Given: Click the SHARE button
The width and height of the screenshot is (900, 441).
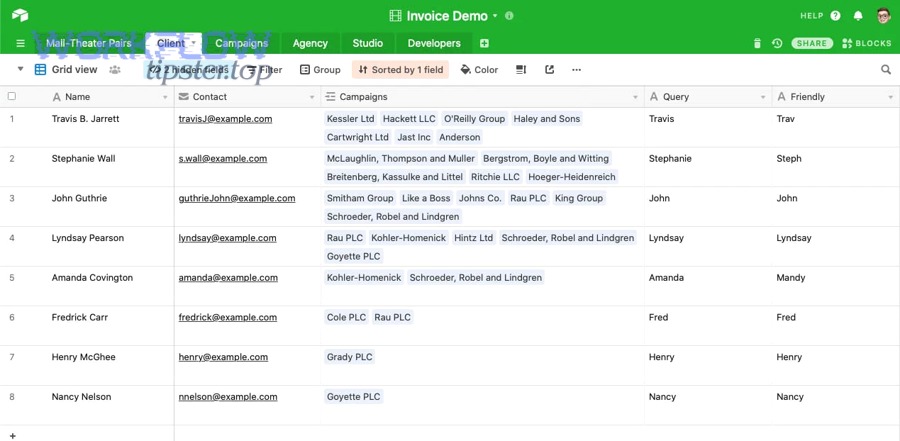Looking at the screenshot, I should pos(812,43).
